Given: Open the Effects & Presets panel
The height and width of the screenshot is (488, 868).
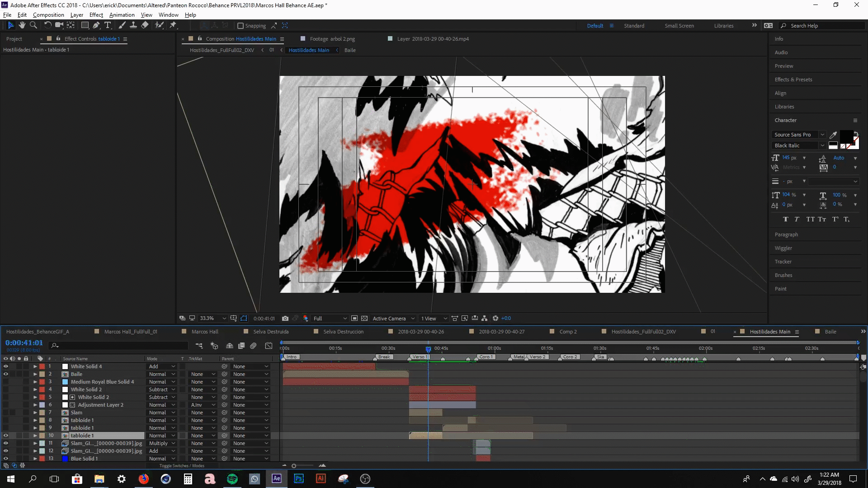Looking at the screenshot, I should click(x=793, y=80).
